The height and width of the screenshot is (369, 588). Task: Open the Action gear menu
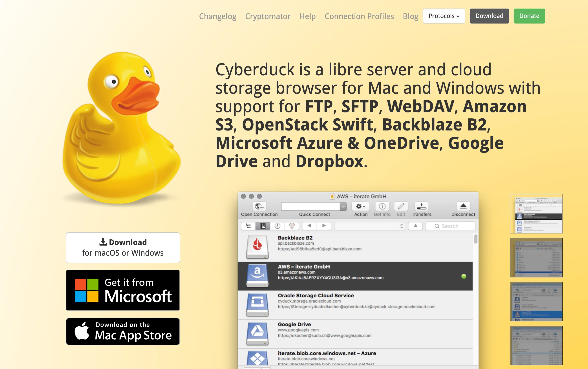pos(360,206)
